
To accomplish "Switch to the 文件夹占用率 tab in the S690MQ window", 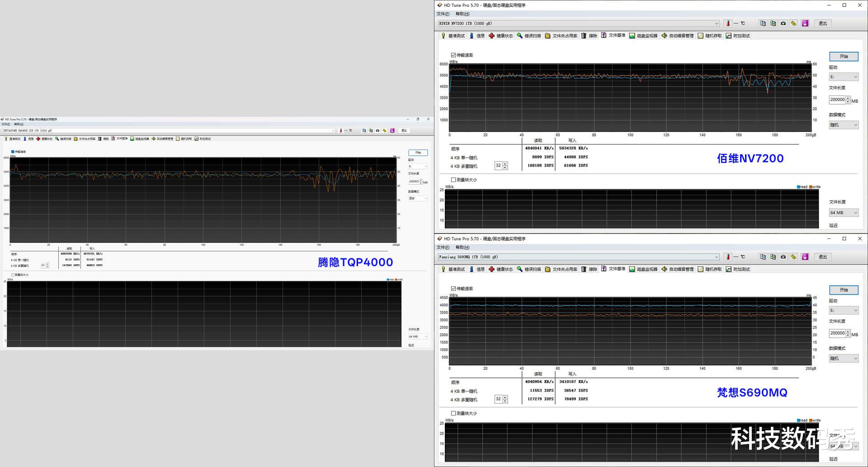I will pos(561,269).
